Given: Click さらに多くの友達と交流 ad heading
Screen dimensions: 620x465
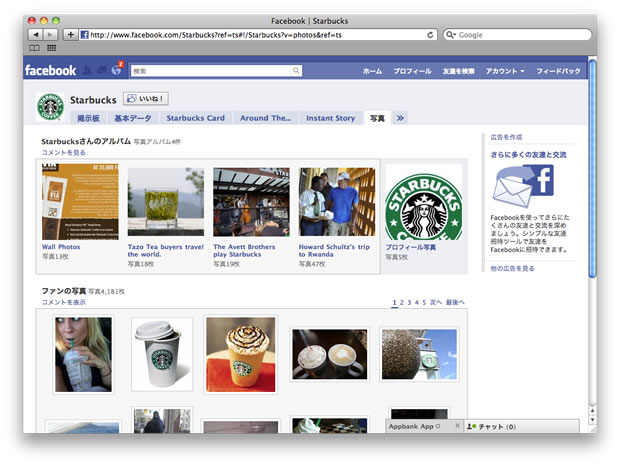Looking at the screenshot, I should coord(528,155).
